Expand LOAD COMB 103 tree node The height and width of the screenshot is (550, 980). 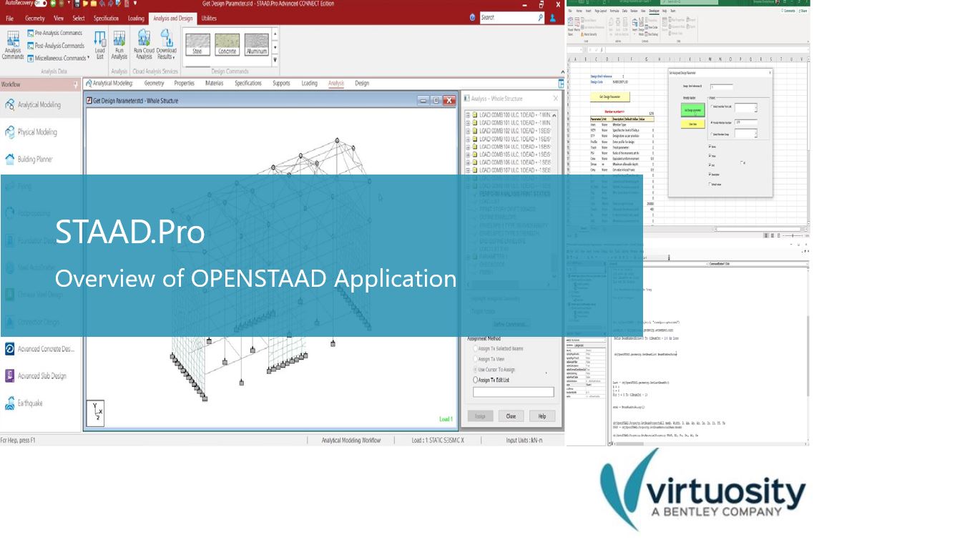(469, 138)
